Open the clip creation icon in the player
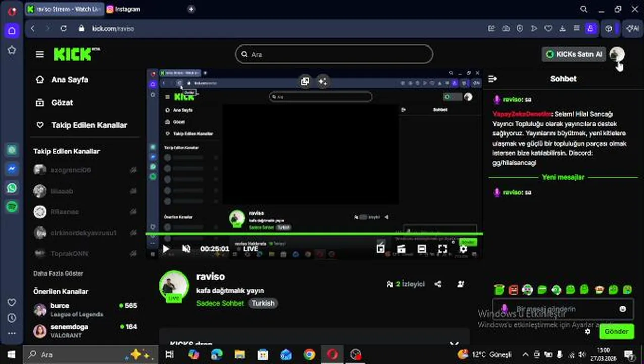The image size is (644, 364). (x=401, y=249)
